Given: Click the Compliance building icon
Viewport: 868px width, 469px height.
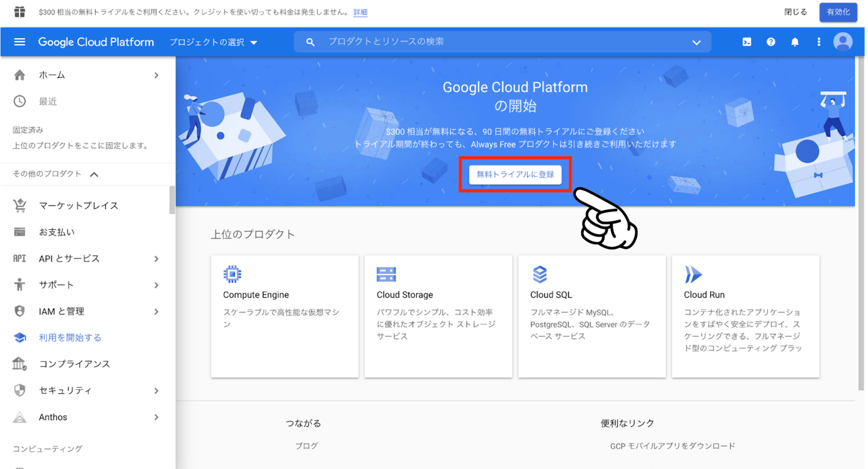Looking at the screenshot, I should point(20,363).
